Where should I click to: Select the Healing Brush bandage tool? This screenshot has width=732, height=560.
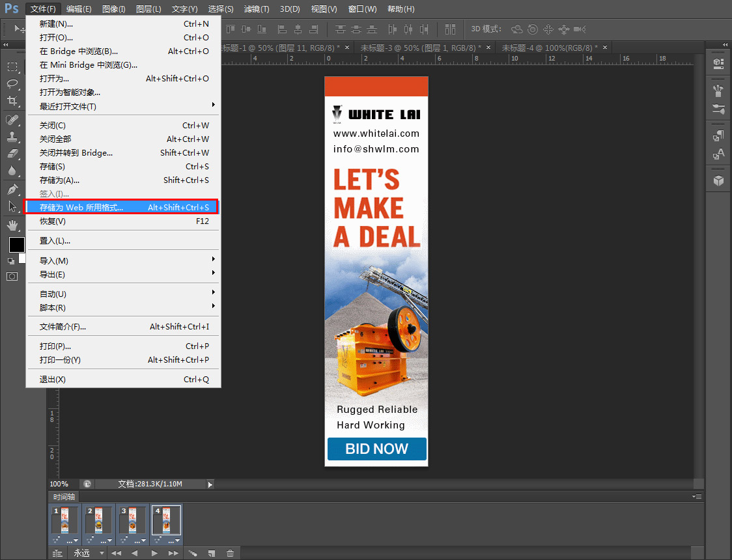tap(12, 120)
